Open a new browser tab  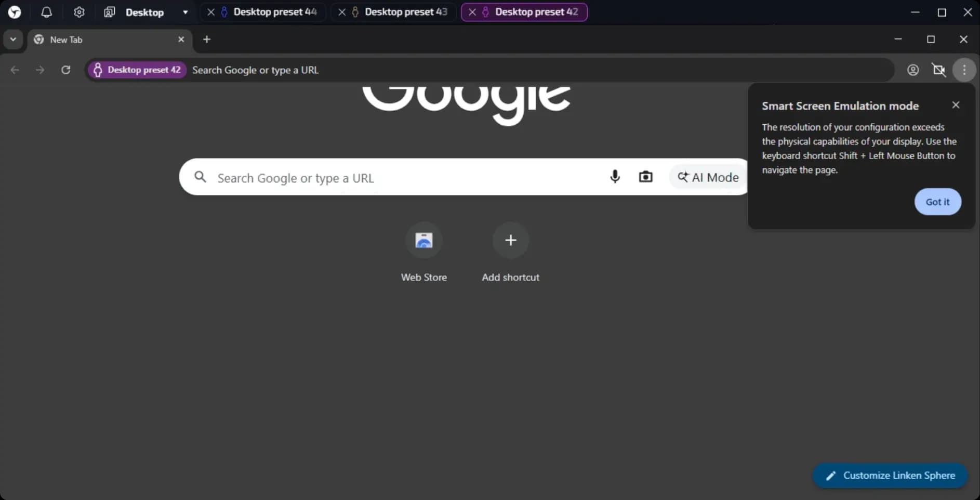(x=207, y=40)
